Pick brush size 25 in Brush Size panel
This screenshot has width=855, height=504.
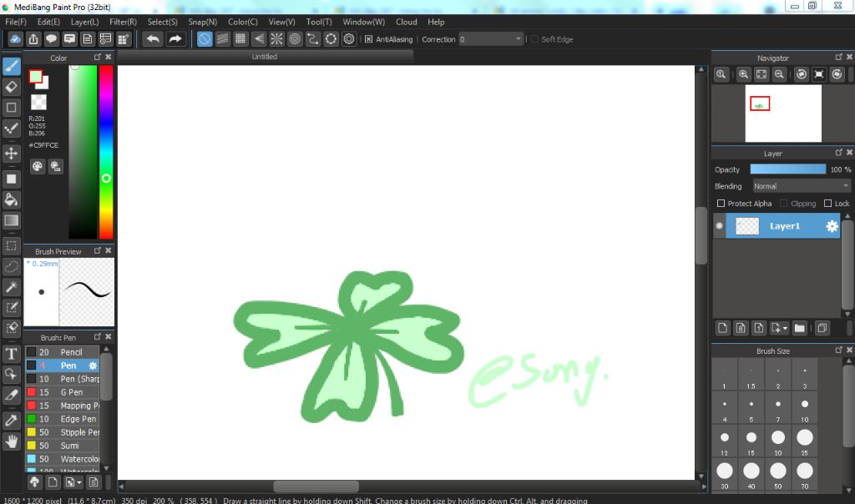coord(805,441)
